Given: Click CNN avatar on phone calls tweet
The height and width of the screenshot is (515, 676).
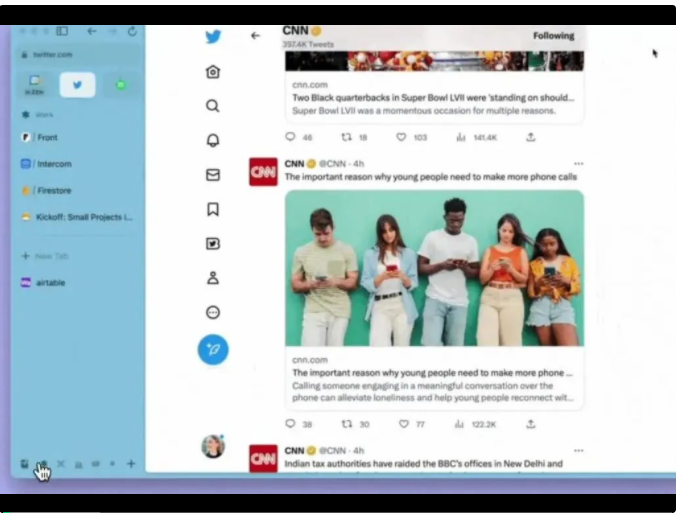Looking at the screenshot, I should pos(263,172).
